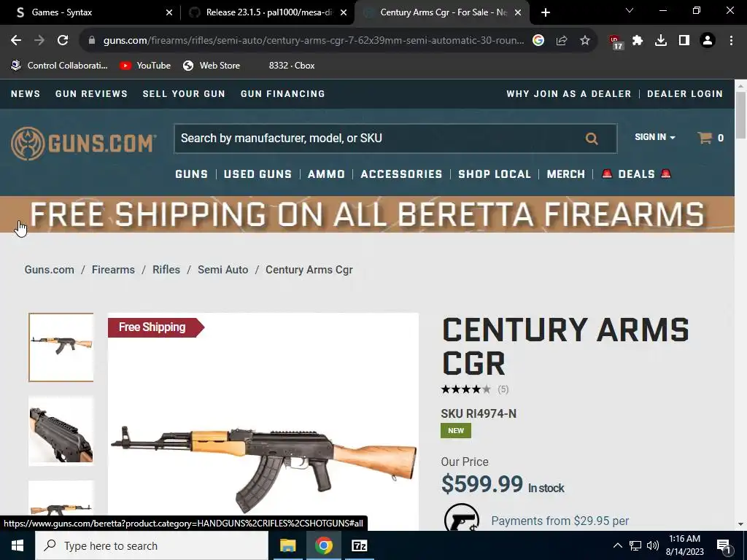Bookmark page with the star icon

(x=585, y=41)
